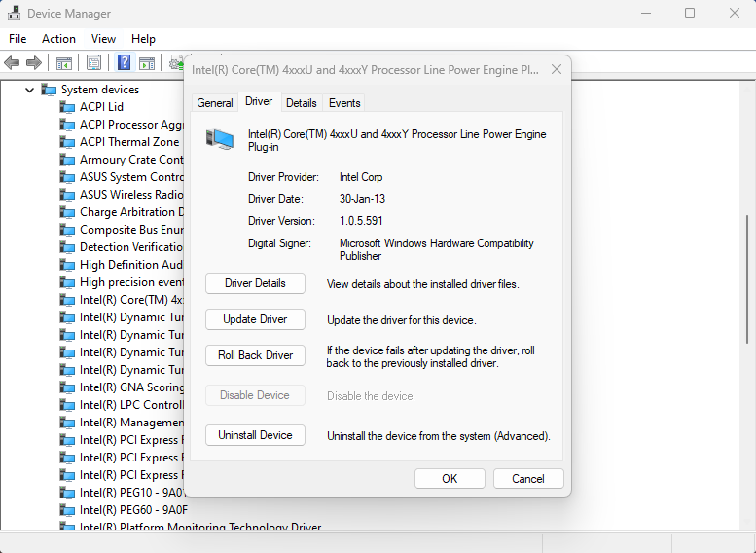Screen dimensions: 756x553
Task: Click Show/Hide Console Tree toolbar icon
Action: click(63, 62)
